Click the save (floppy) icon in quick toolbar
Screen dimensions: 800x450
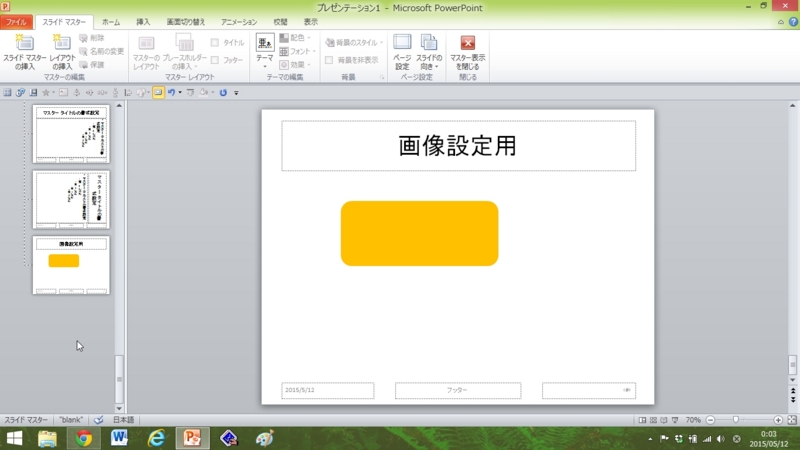tap(33, 92)
